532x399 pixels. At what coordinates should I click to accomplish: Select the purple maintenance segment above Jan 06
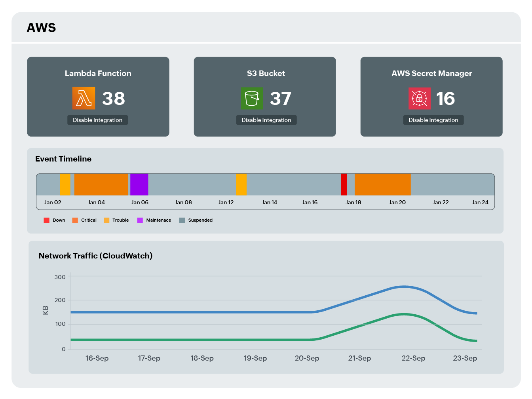(x=139, y=184)
